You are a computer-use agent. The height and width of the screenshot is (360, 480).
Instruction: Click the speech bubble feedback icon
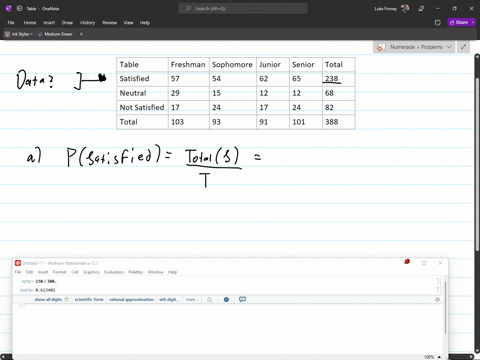(242, 299)
